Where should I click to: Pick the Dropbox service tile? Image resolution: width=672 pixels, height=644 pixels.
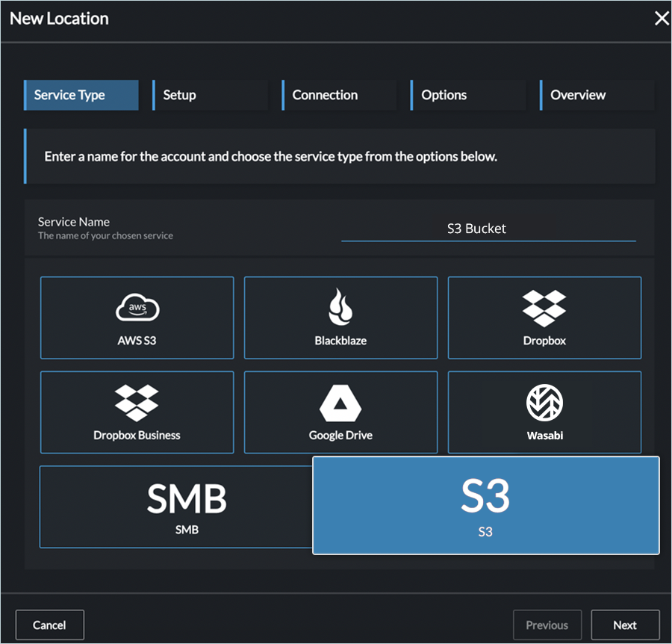[x=544, y=318]
